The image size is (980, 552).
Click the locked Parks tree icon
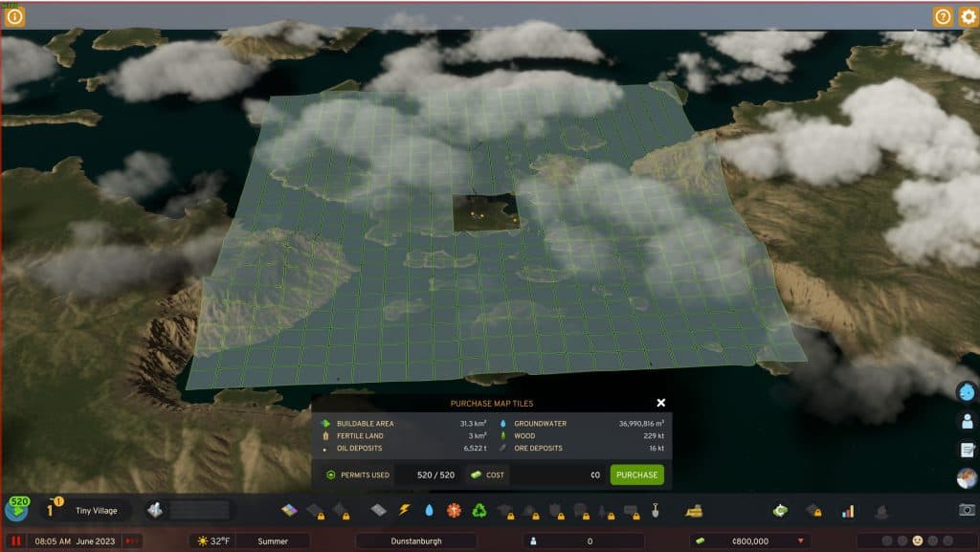pyautogui.click(x=606, y=512)
